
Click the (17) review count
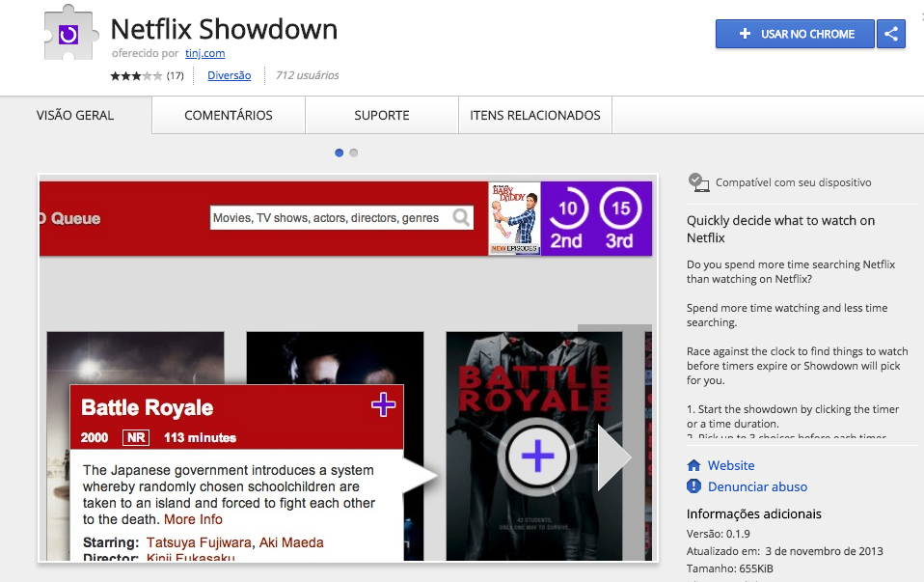click(x=175, y=75)
